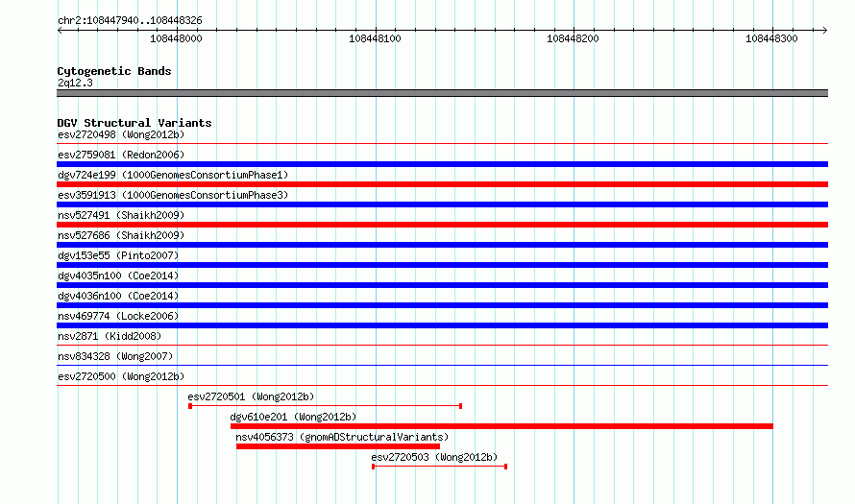Click esv2720500 (Wong2012b) label

[121, 376]
